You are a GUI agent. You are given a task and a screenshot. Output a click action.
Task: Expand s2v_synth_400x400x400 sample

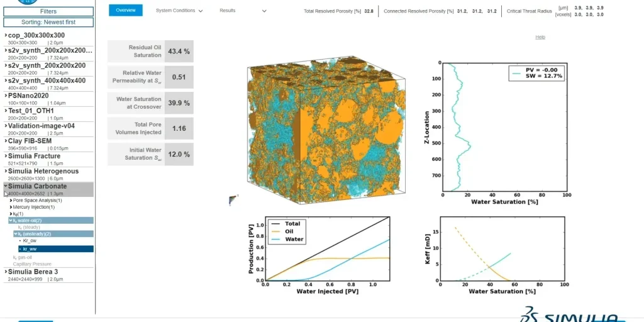[6, 80]
